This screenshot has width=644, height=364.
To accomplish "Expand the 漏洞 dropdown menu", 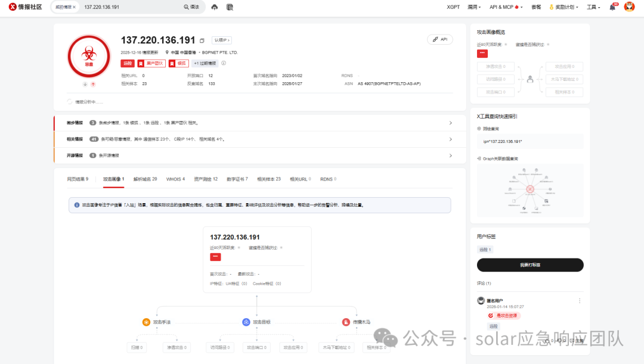I will click(474, 7).
